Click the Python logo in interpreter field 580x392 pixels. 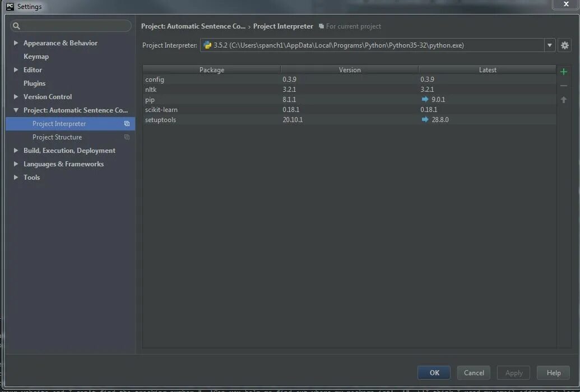[x=207, y=45]
